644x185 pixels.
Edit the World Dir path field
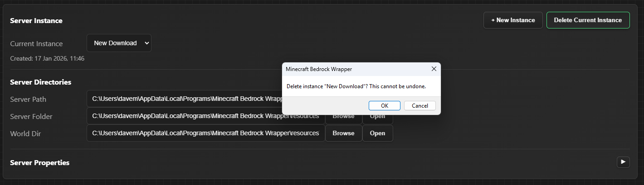(205, 133)
